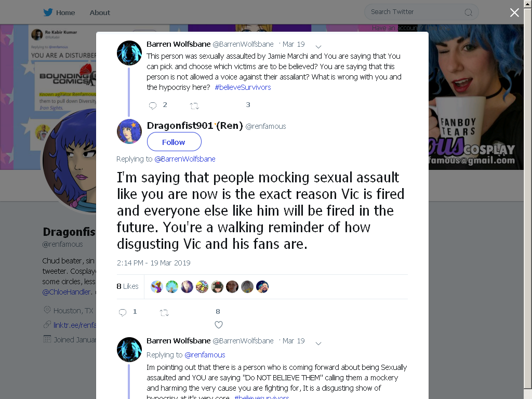
Task: Click the search magnifier icon
Action: pos(468,12)
